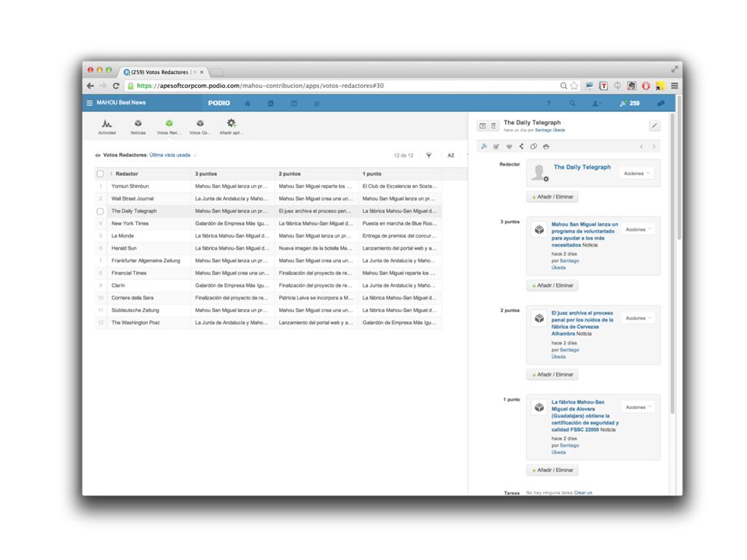
Task: Open the MAHOU Best News workspace menu
Action: pyautogui.click(x=116, y=103)
